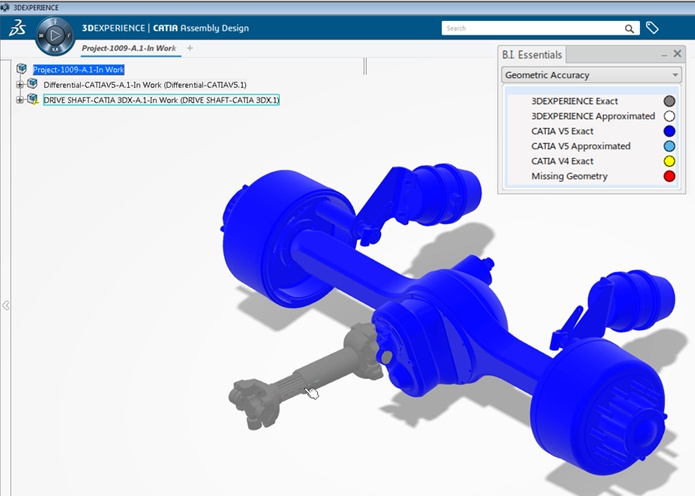Click the 3DEXPERIENCE Exact legend label
This screenshot has width=695, height=496.
pyautogui.click(x=574, y=101)
